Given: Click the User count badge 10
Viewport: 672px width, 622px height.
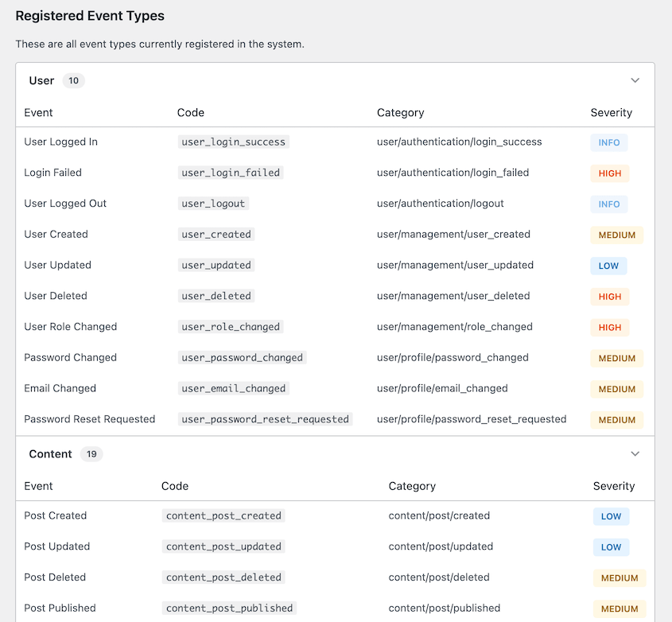Looking at the screenshot, I should point(73,80).
